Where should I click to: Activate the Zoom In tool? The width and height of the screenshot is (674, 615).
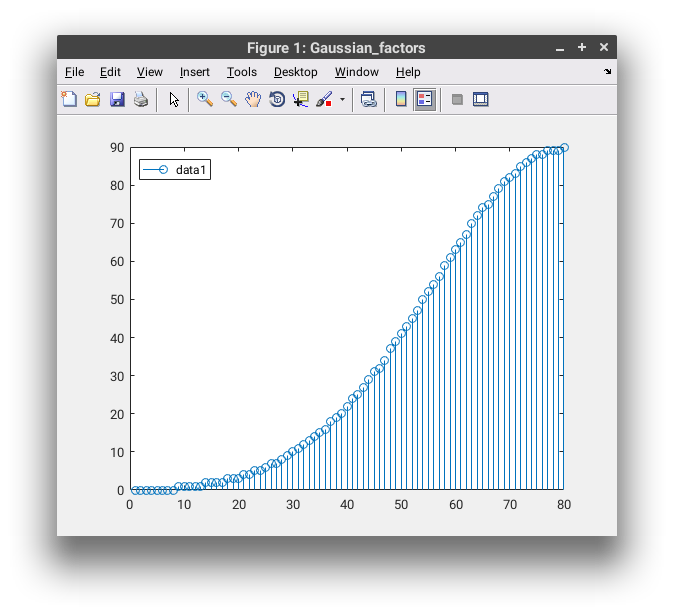coord(205,99)
